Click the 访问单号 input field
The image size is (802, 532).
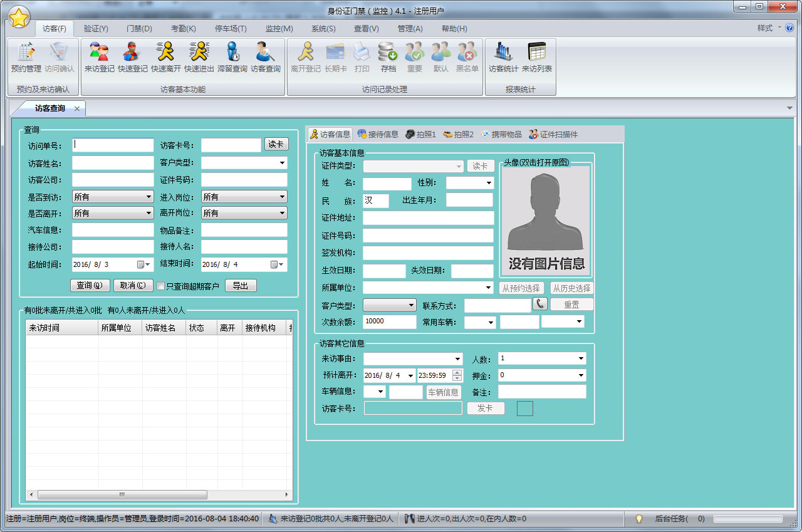coord(113,145)
